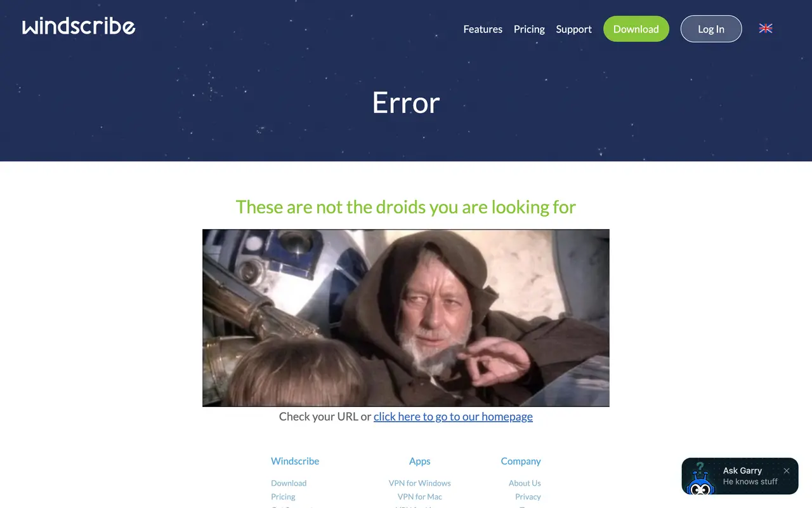Click the 'Check your URL or' text
The width and height of the screenshot is (812, 508).
pyautogui.click(x=325, y=417)
